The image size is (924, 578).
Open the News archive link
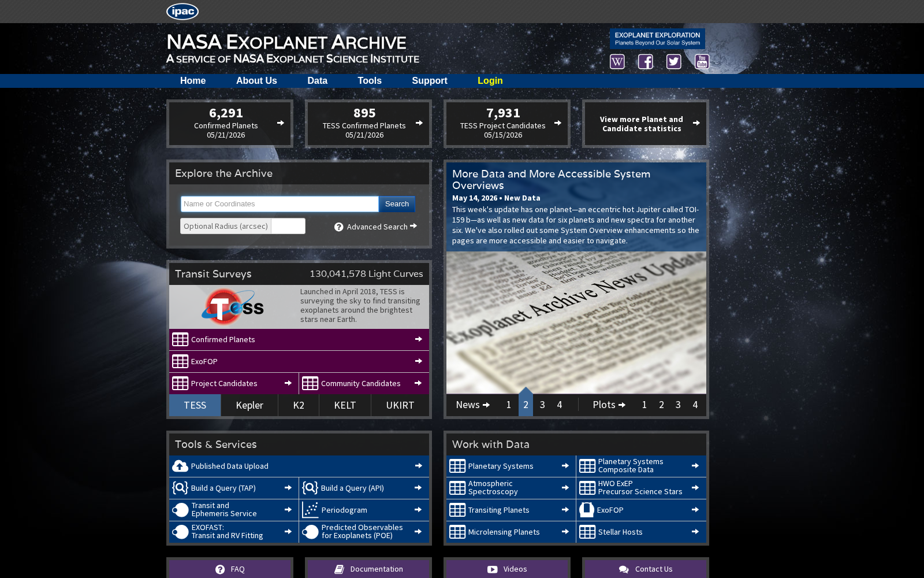tap(473, 405)
